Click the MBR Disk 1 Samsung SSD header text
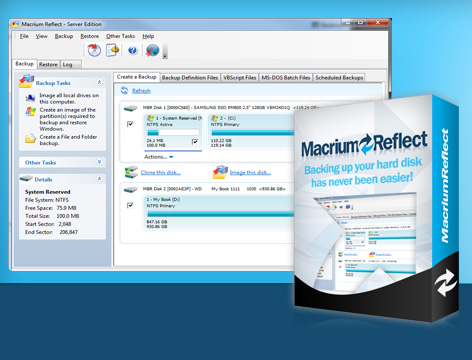This screenshot has height=360, width=472. tap(231, 107)
